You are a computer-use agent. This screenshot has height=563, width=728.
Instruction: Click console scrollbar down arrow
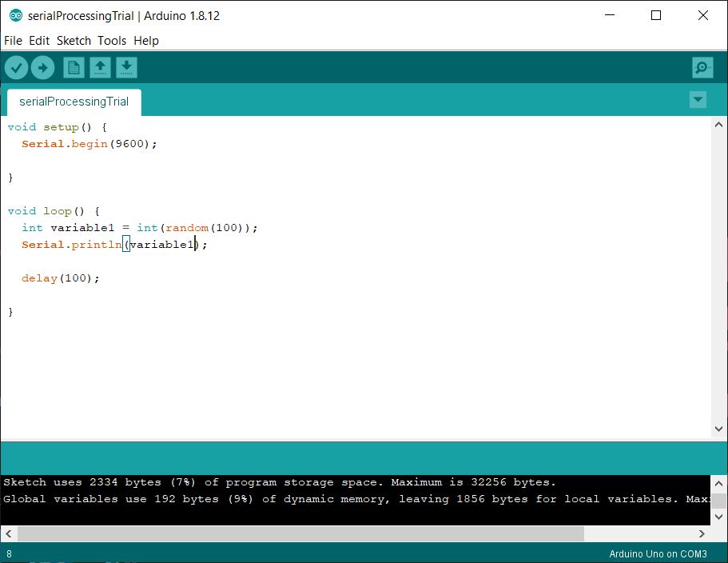click(x=718, y=517)
